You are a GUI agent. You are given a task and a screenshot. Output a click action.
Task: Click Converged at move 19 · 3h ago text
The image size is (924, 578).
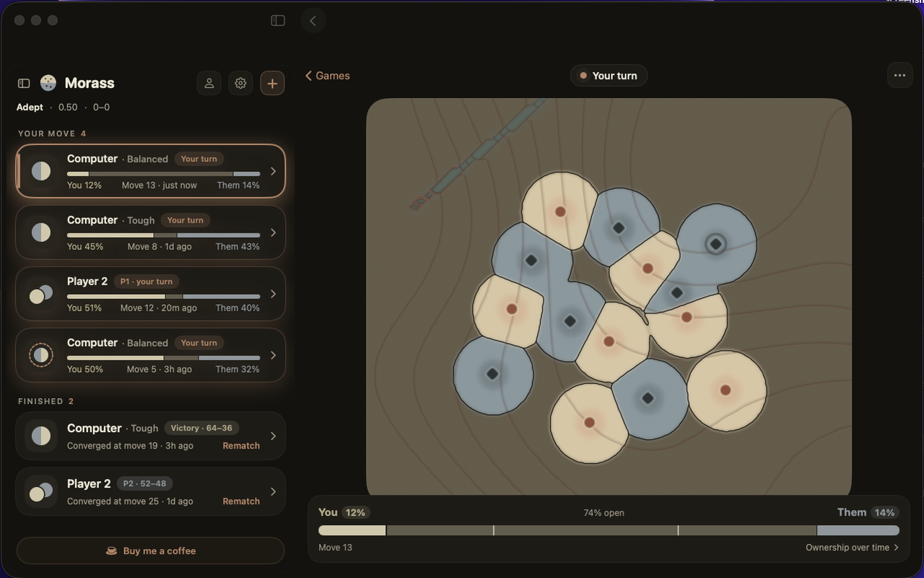tap(130, 446)
